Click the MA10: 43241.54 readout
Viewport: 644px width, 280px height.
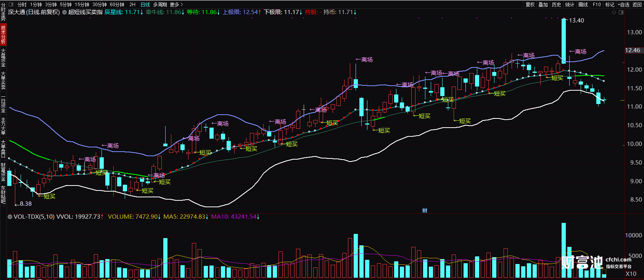(x=235, y=217)
